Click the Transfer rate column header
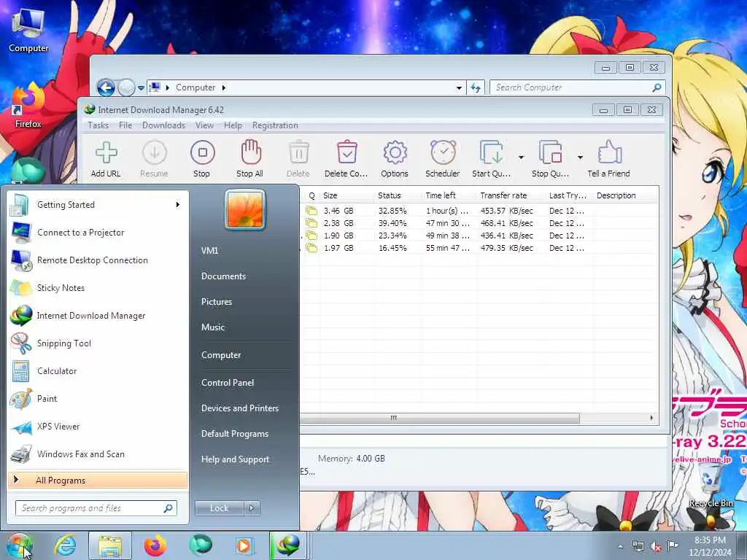747x560 pixels. click(511, 195)
